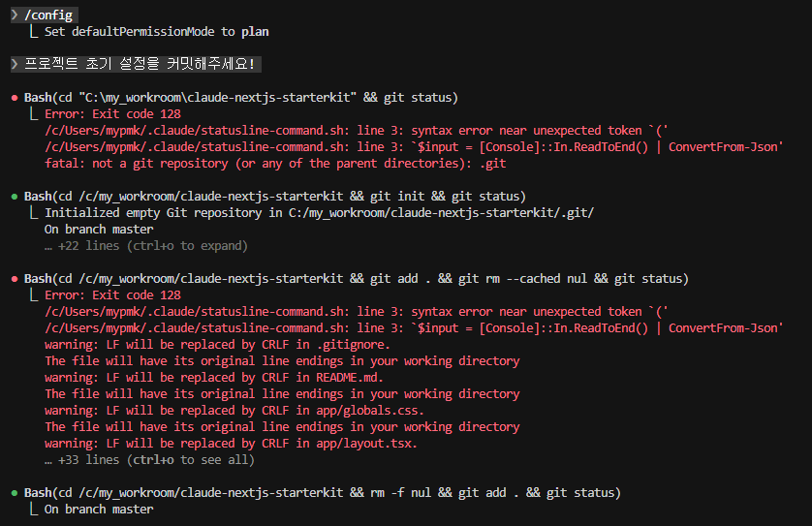Click the 'Set defaultPermissionMode to plan' result text
Image resolution: width=812 pixels, height=526 pixels.
click(156, 32)
